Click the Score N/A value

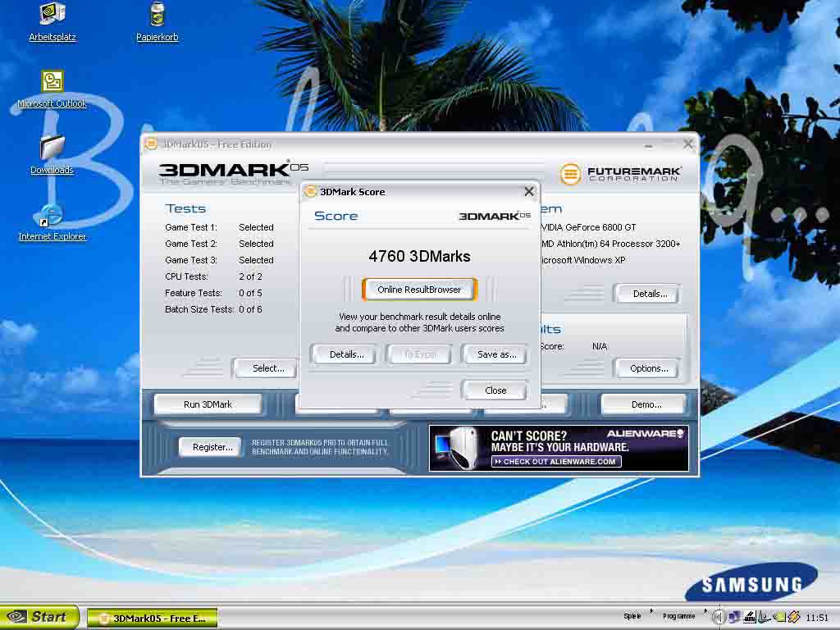600,346
